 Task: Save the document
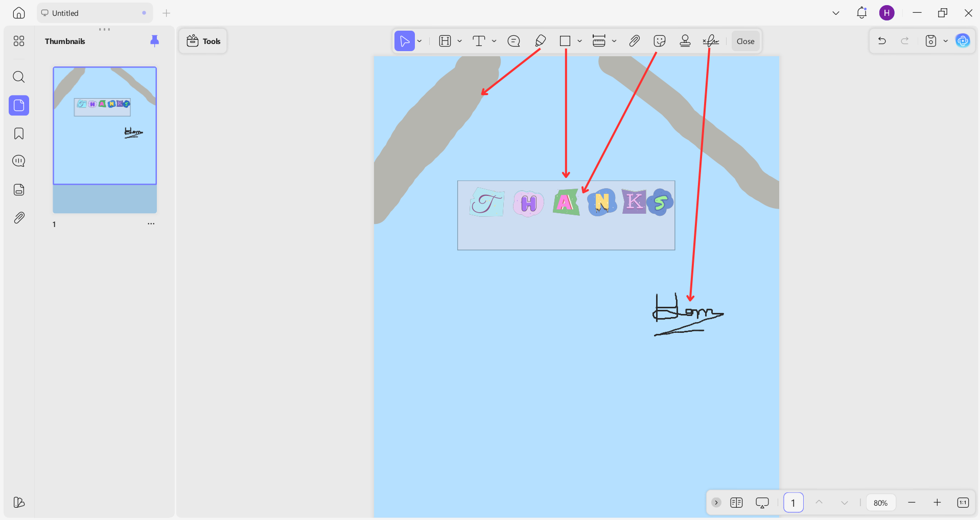(931, 41)
